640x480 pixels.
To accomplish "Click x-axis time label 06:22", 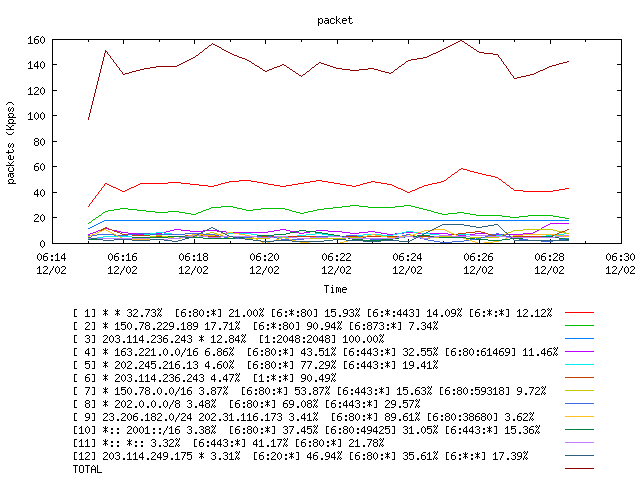I will tap(336, 257).
